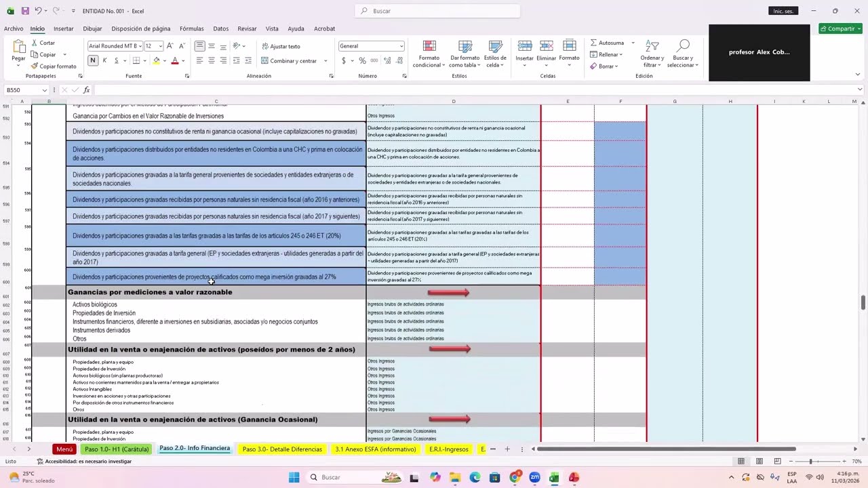Open font color dropdown arrow
The height and width of the screenshot is (488, 868).
click(183, 60)
